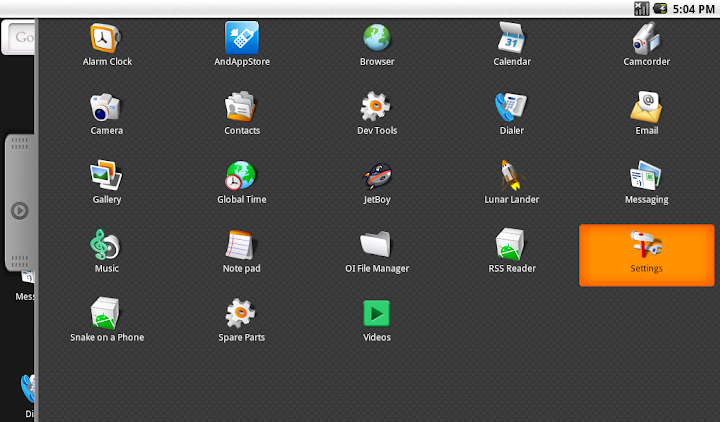
Task: Open Spare Parts
Action: (x=242, y=320)
